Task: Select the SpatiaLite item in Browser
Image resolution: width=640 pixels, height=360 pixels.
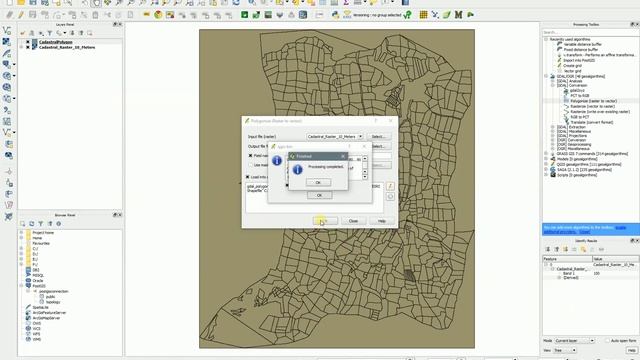Action: point(40,307)
